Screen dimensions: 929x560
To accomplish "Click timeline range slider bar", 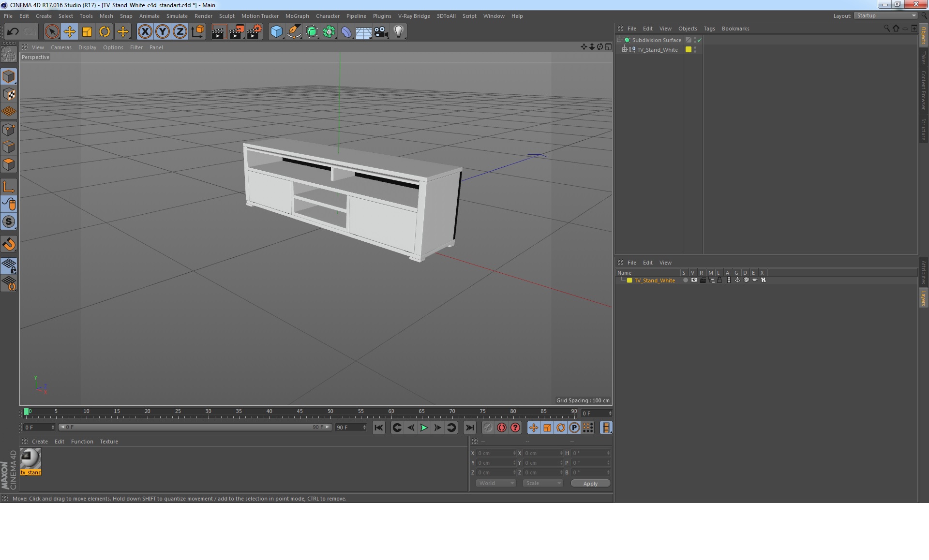I will click(195, 427).
